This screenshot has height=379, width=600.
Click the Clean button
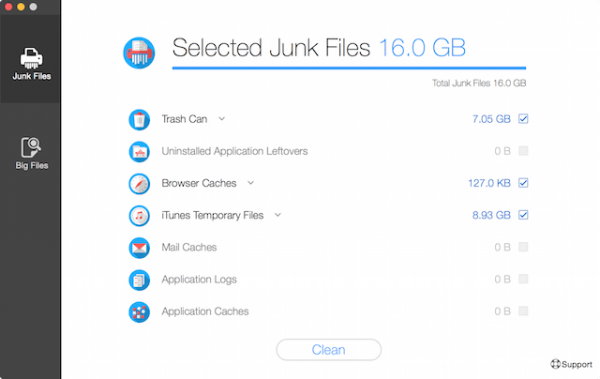329,350
